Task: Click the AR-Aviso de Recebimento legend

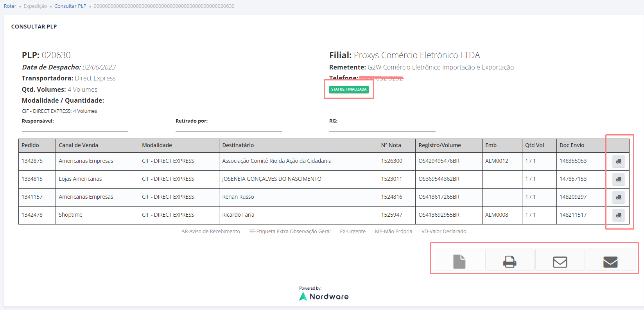Action: (x=211, y=232)
